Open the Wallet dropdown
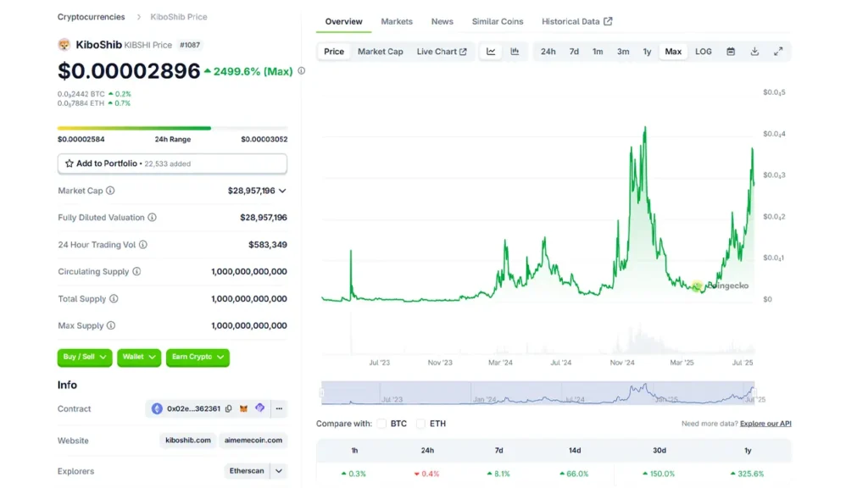 point(139,358)
